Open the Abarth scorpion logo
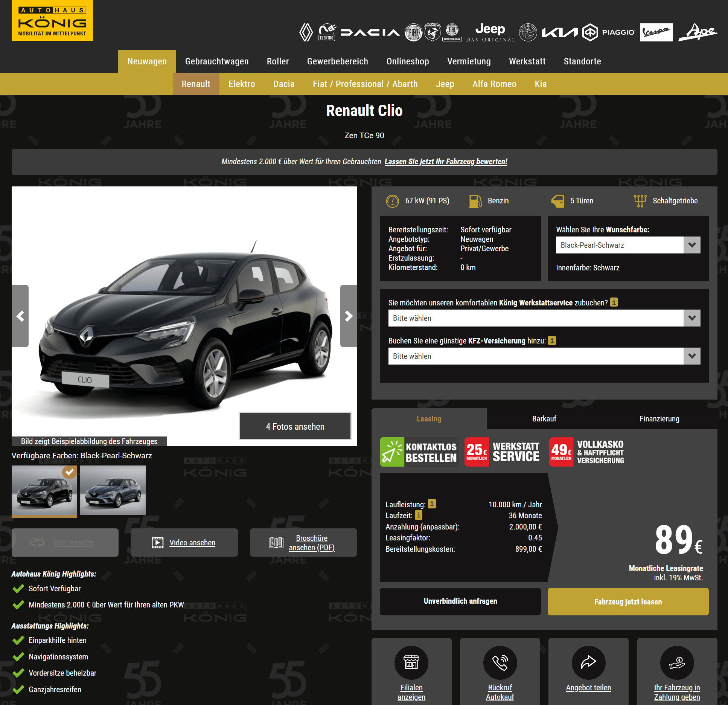The width and height of the screenshot is (728, 705). point(433,32)
